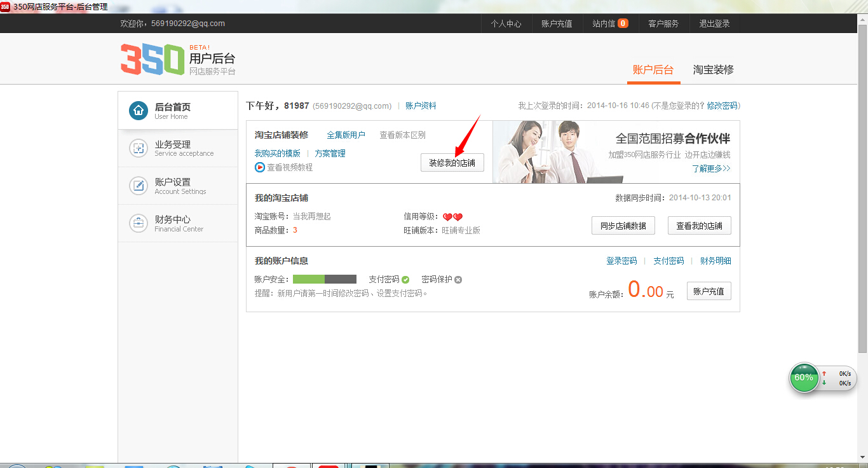
Task: Click the 旺铺专业版 shop version text
Action: (461, 231)
